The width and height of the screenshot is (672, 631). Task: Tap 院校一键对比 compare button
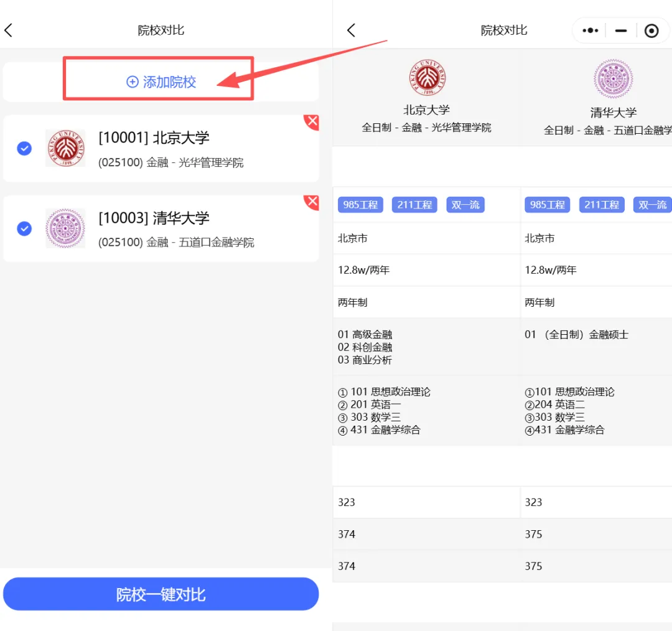click(x=161, y=594)
